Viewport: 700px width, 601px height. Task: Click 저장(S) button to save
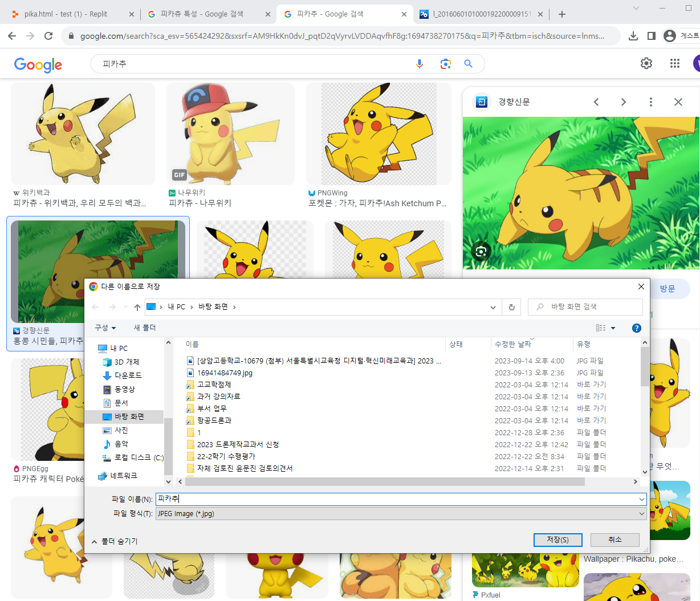point(557,539)
